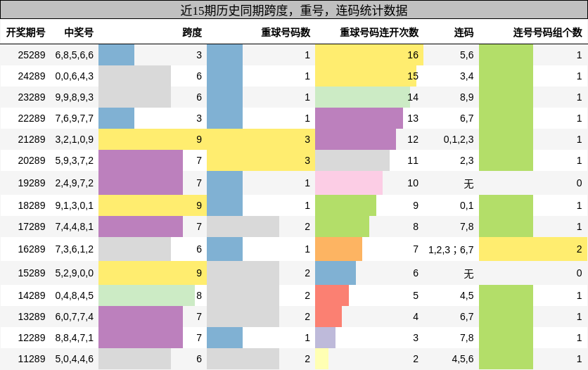Click winning numbers 9,1,3,0,1
588x370 pixels.
coord(75,205)
